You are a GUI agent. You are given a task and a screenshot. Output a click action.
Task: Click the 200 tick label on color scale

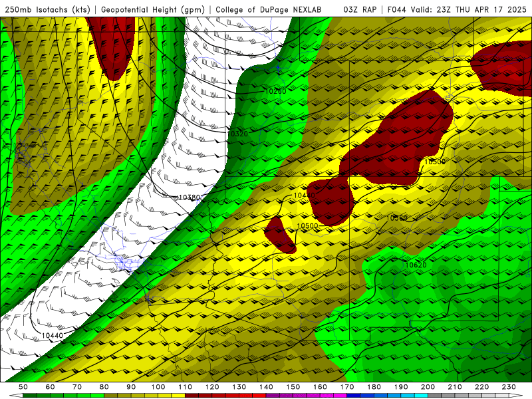coord(428,387)
